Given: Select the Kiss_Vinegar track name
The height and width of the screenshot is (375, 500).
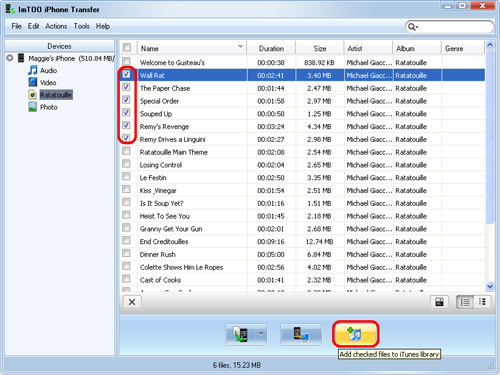Looking at the screenshot, I should [158, 191].
